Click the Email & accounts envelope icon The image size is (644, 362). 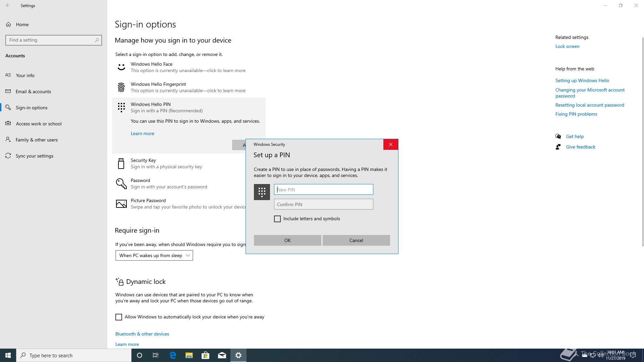(x=8, y=91)
